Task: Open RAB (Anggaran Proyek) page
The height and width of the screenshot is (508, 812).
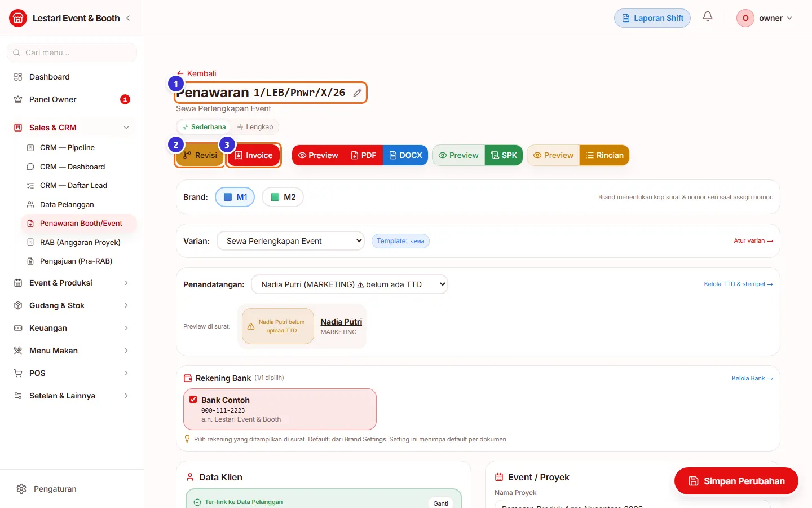Action: coord(79,242)
